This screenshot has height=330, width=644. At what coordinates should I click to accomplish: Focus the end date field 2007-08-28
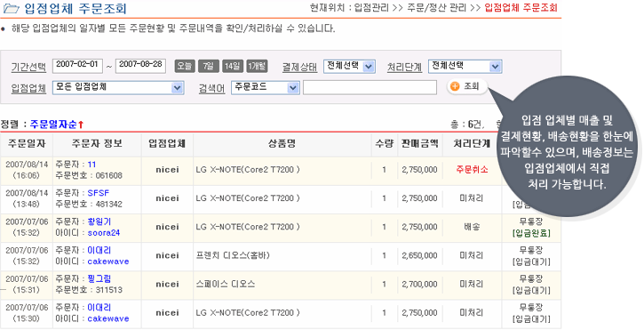(140, 66)
